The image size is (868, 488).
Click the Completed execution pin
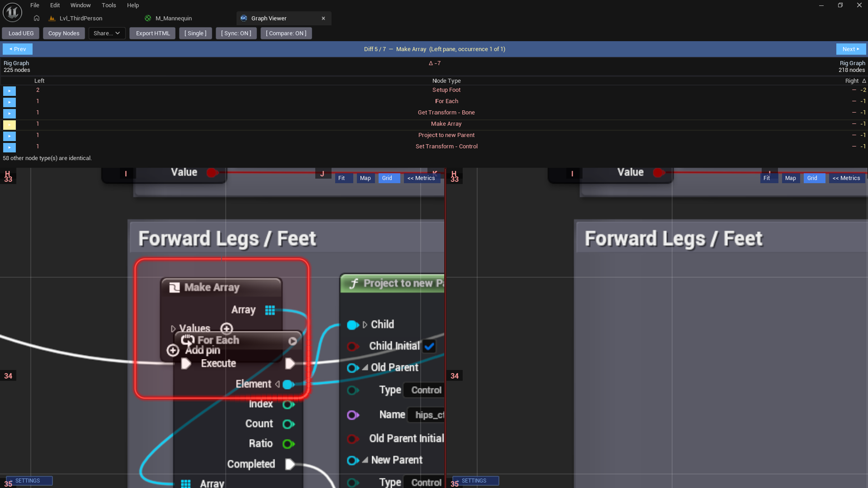290,464
